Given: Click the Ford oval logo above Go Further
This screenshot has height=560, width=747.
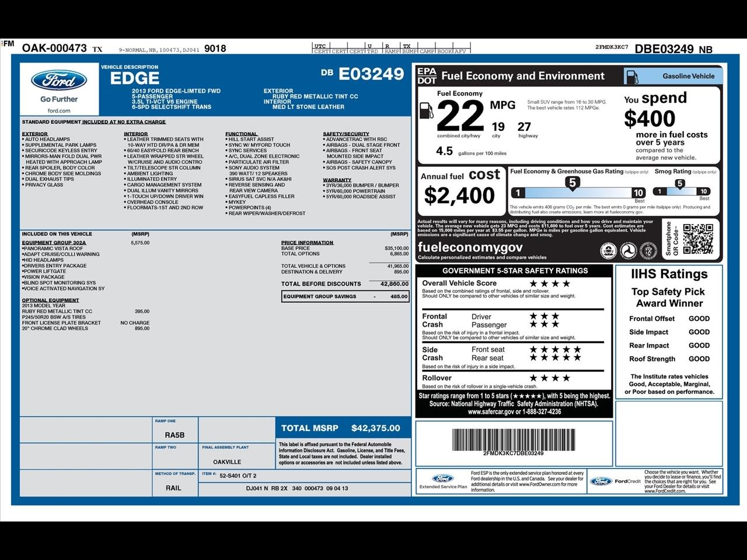Looking at the screenshot, I should [x=59, y=81].
